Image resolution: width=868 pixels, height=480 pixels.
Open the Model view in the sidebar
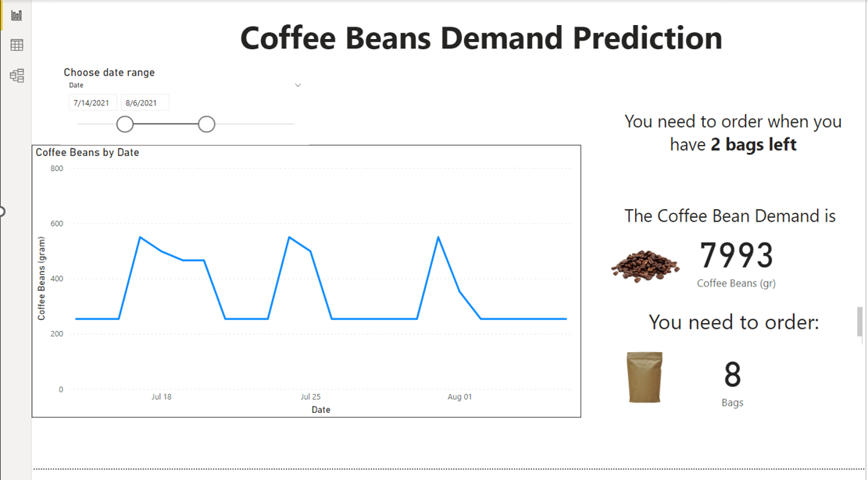16,75
